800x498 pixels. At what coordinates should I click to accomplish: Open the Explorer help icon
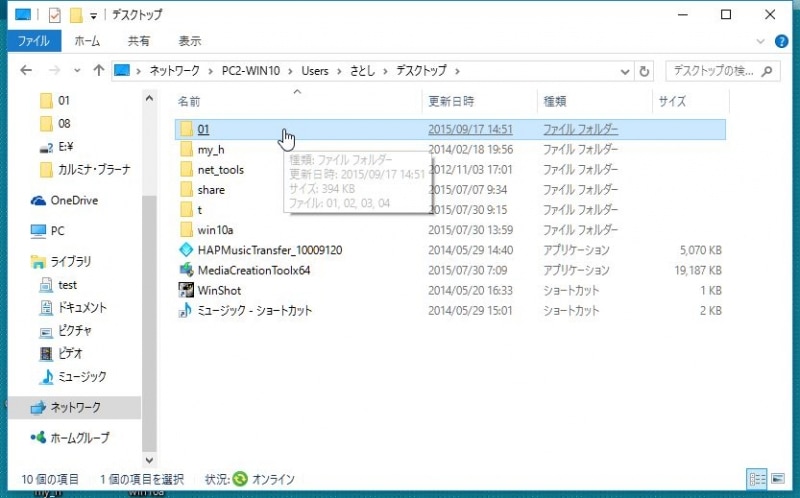click(781, 41)
